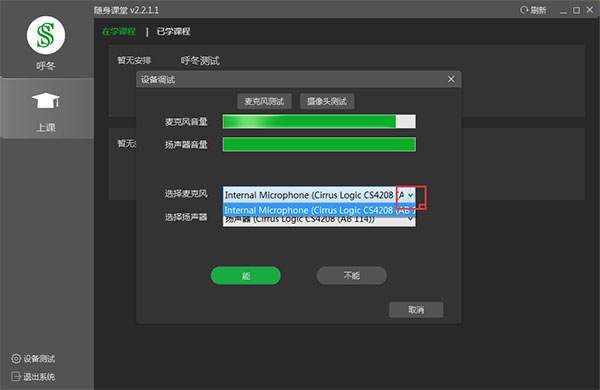
Task: Choose highlighted Internal Microphone list option
Action: [319, 210]
